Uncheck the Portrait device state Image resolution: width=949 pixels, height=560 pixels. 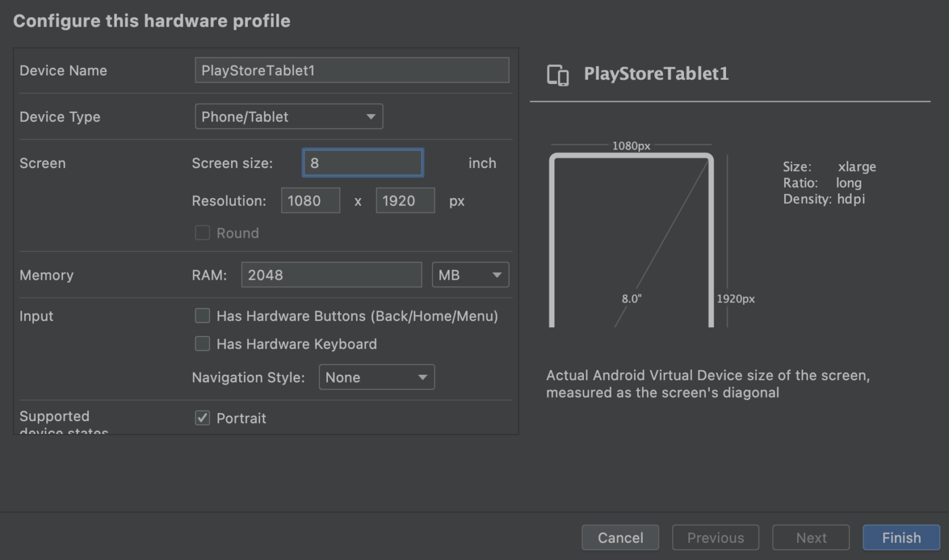tap(202, 418)
